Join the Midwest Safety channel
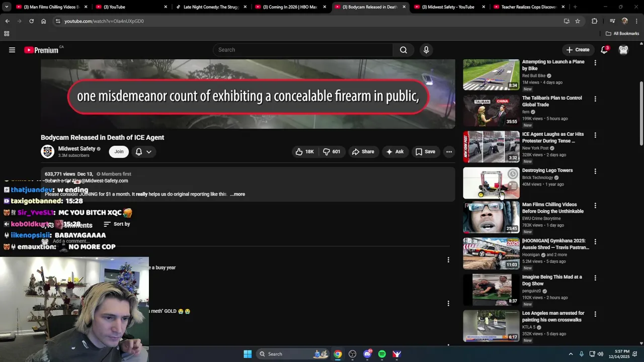Image resolution: width=644 pixels, height=362 pixels. (x=119, y=151)
